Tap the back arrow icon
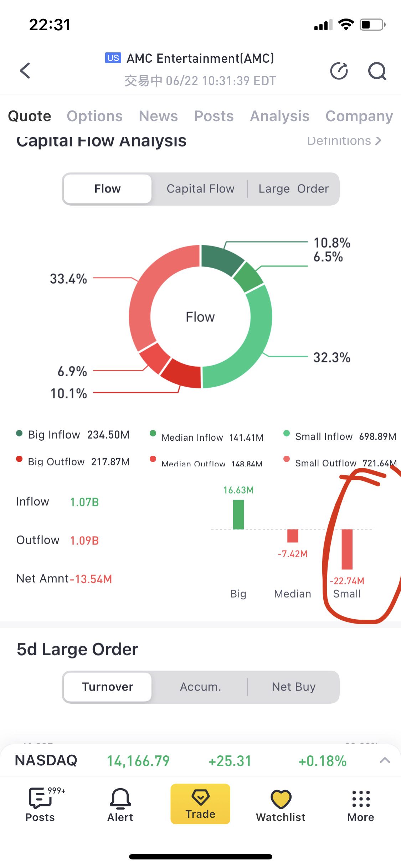 [x=25, y=71]
